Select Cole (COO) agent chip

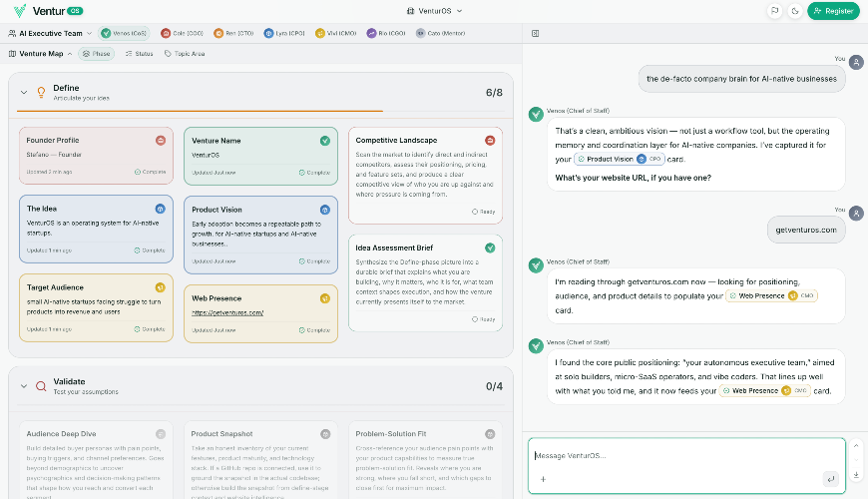click(x=183, y=33)
